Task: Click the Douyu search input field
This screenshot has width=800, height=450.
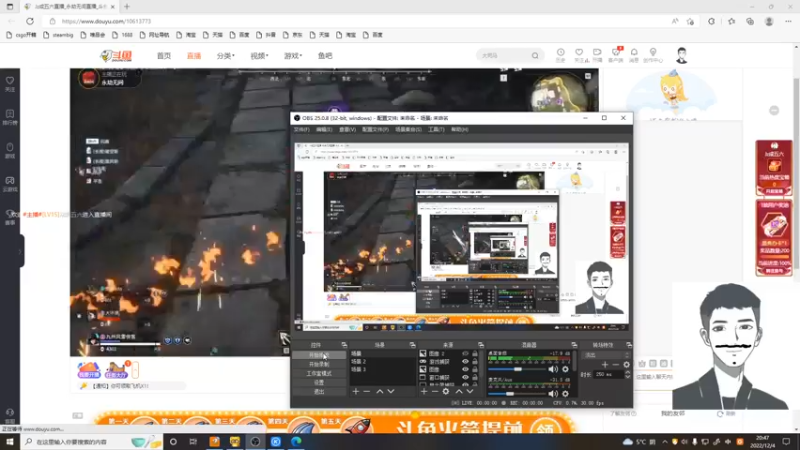Action: [x=504, y=56]
